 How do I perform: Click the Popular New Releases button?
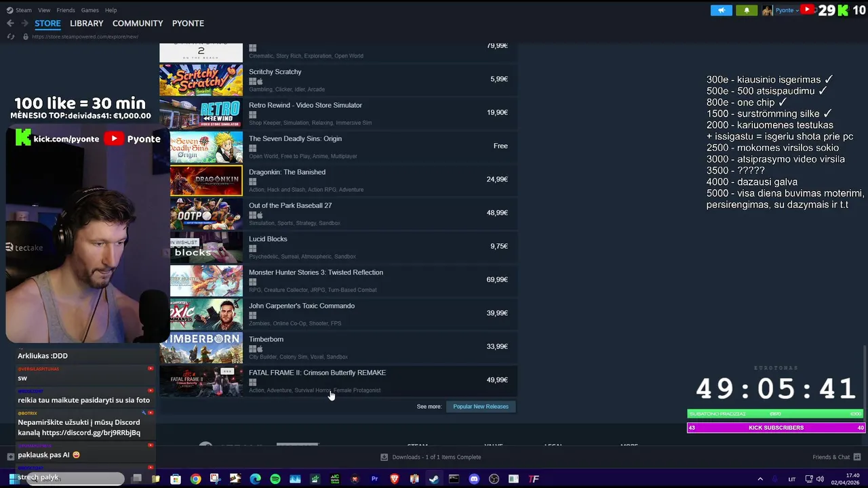click(481, 407)
